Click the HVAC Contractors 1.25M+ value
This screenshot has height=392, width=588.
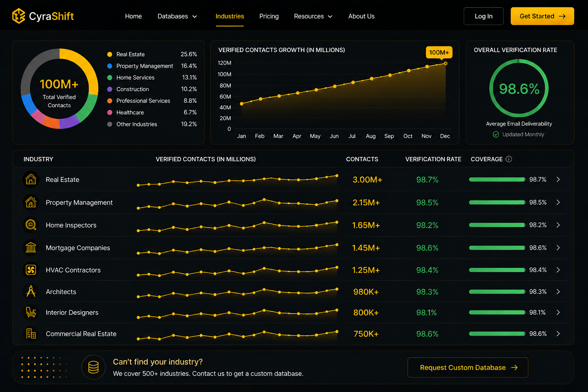coord(366,270)
